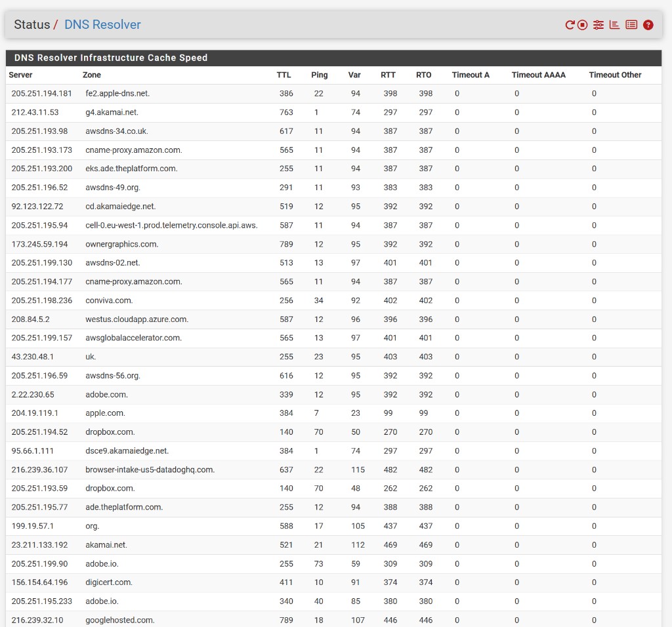The height and width of the screenshot is (627, 672).
Task: Select server IP 212.43.11.53
Action: pyautogui.click(x=35, y=112)
